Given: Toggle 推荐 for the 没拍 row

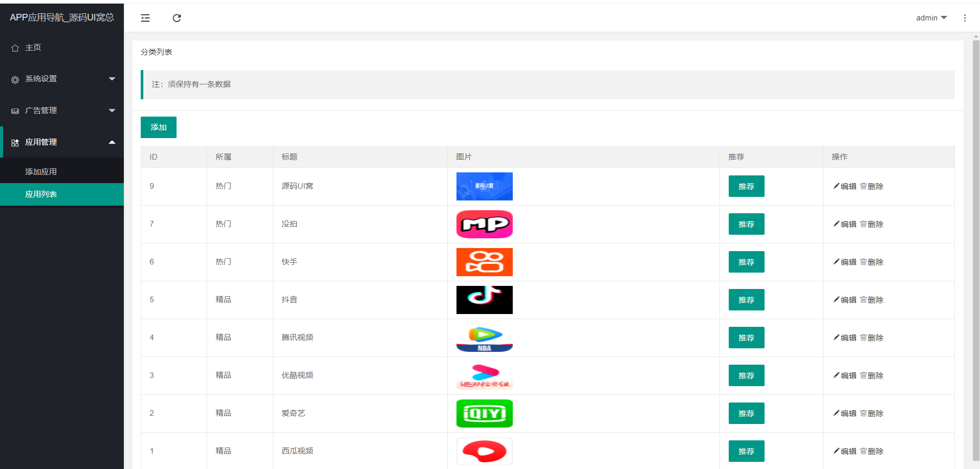Looking at the screenshot, I should click(746, 224).
